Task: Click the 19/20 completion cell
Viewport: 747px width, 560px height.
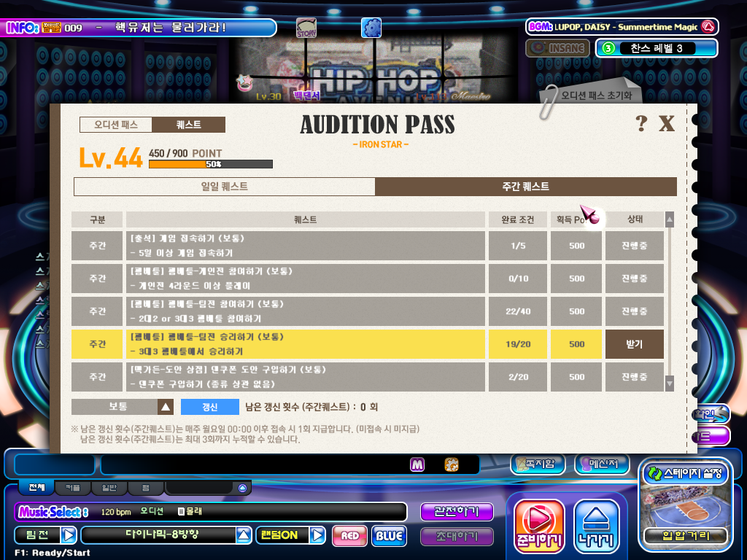Action: point(518,344)
